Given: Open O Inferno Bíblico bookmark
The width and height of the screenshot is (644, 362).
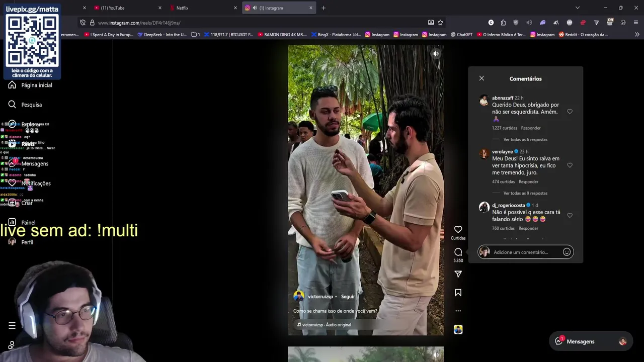Looking at the screenshot, I should [x=501, y=35].
